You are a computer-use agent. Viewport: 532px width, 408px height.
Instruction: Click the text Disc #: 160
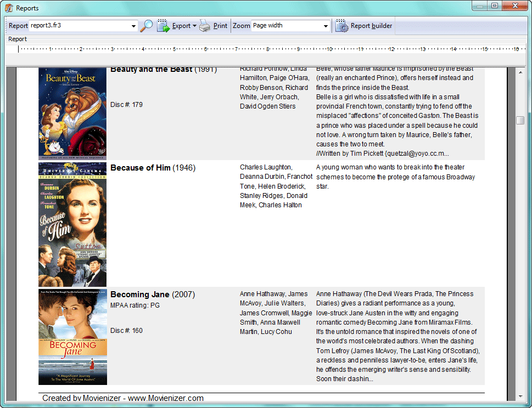click(x=127, y=331)
